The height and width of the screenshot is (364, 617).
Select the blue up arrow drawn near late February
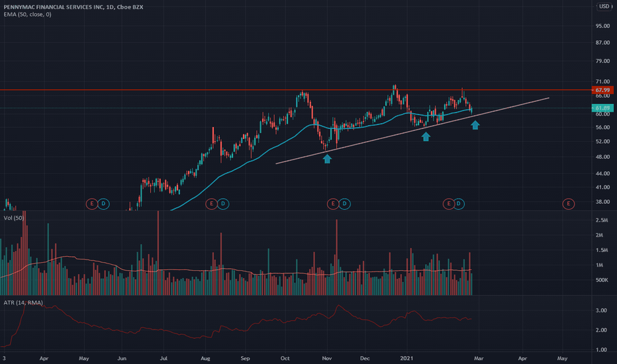pyautogui.click(x=475, y=125)
